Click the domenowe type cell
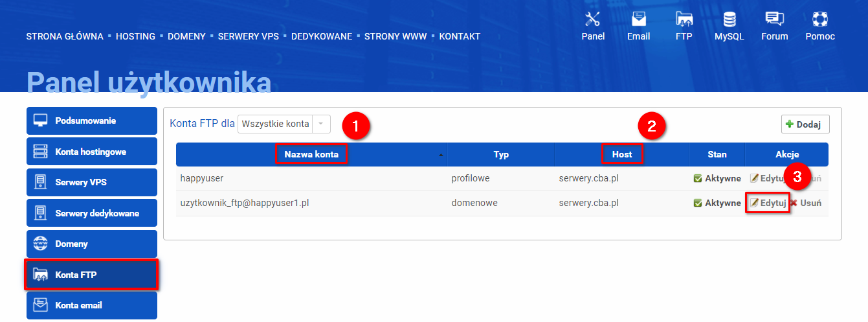 474,203
